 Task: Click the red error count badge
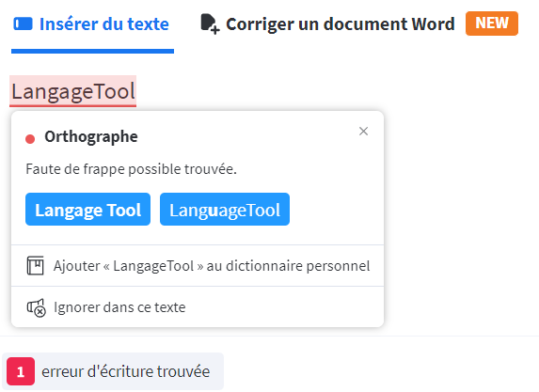pos(21,371)
